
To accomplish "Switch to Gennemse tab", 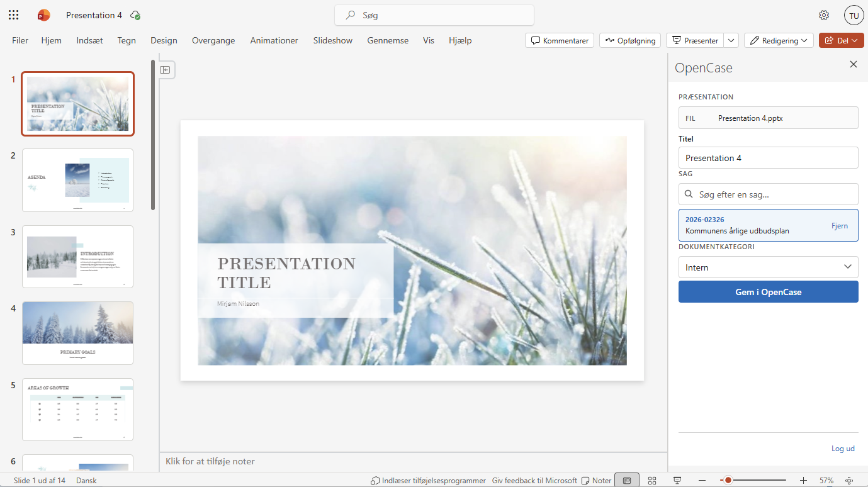I will tap(388, 40).
